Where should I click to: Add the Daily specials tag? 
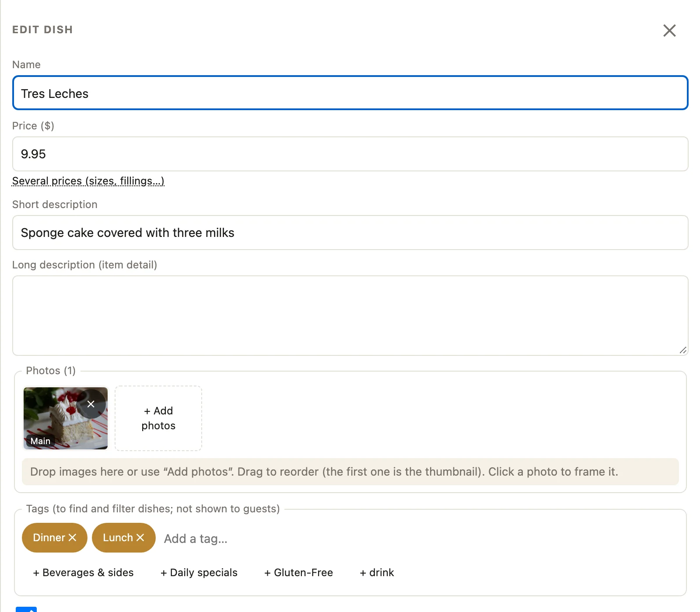click(199, 573)
